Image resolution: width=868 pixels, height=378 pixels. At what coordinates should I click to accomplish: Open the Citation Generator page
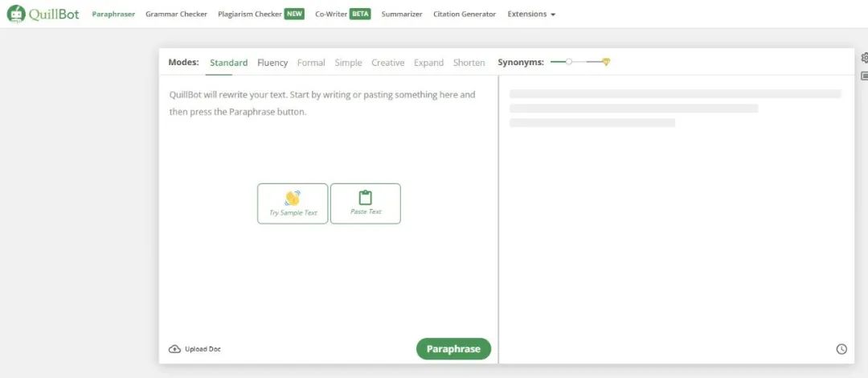pos(465,14)
